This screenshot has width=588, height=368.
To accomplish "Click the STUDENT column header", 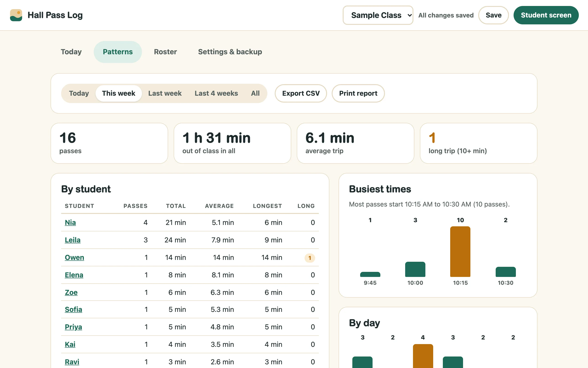I will pos(79,206).
